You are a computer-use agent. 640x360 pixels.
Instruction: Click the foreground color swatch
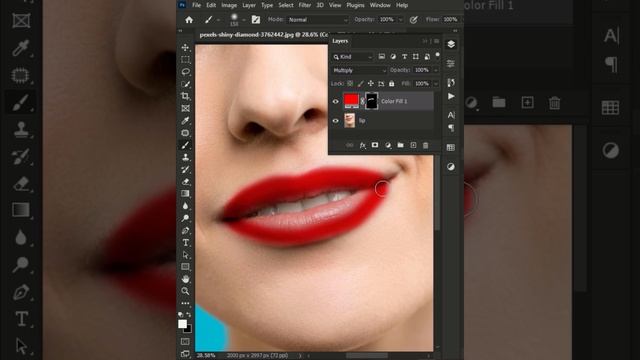[182, 324]
